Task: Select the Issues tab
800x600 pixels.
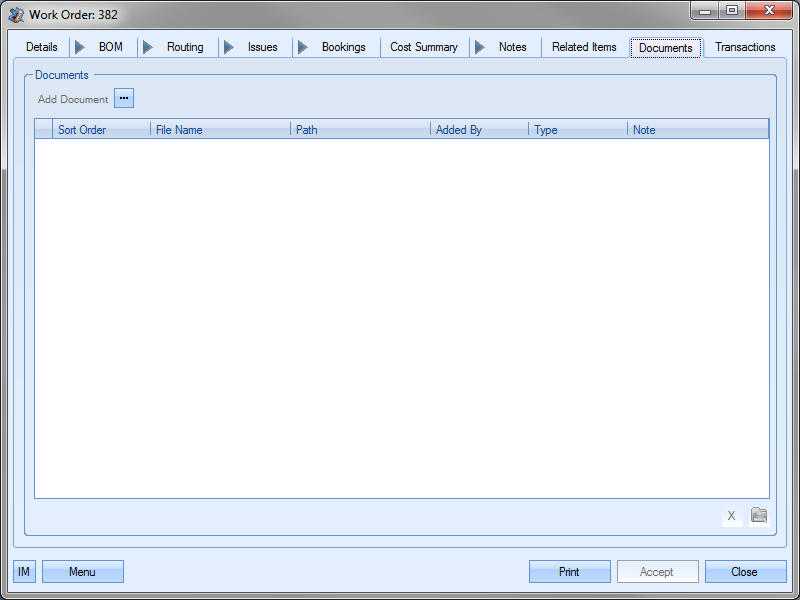Action: 262,47
